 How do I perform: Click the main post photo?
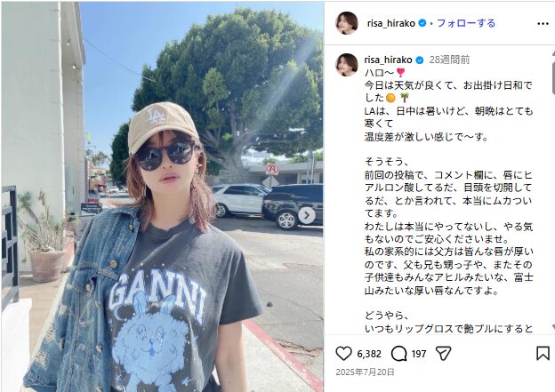click(x=163, y=196)
